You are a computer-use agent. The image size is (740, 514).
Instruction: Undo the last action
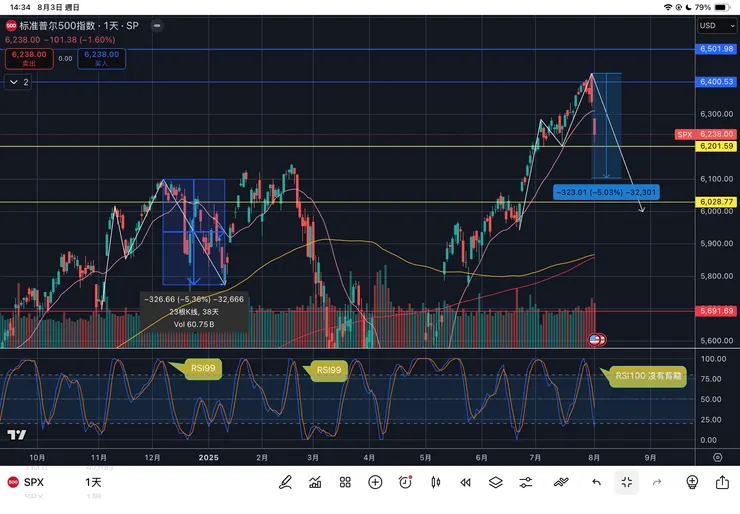(x=597, y=482)
